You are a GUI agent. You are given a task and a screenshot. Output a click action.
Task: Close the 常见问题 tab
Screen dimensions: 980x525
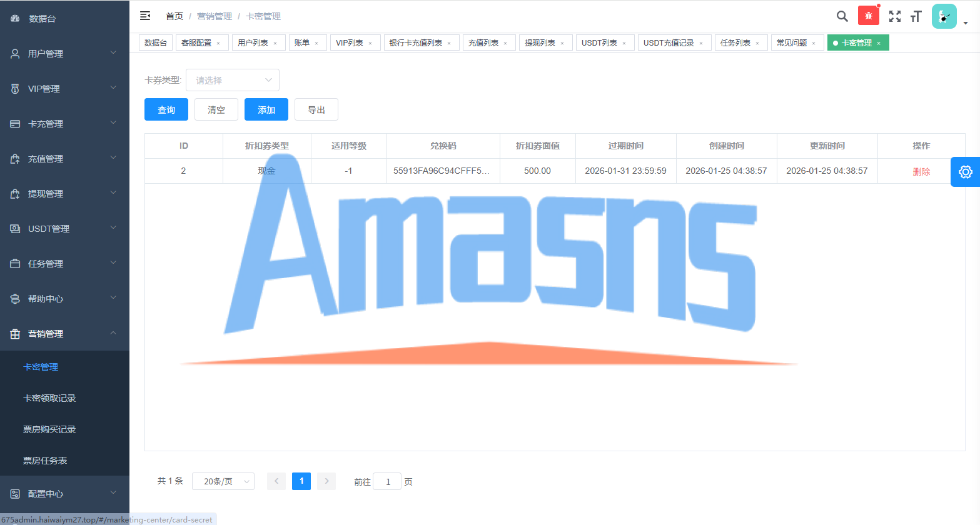pyautogui.click(x=814, y=43)
